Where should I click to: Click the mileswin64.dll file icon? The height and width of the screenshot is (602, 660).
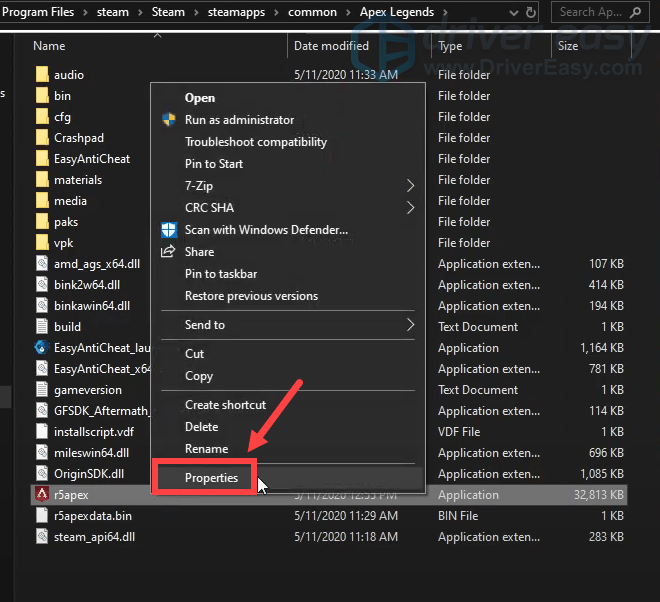[x=42, y=453]
